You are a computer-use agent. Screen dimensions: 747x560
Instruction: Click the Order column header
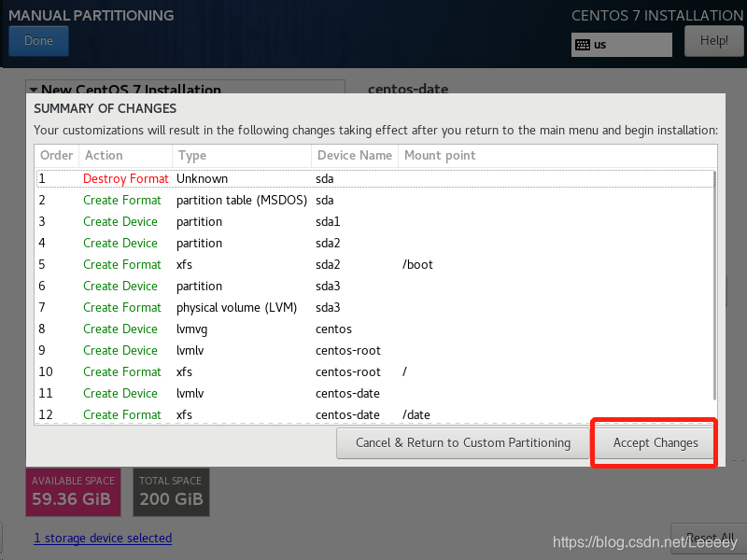56,156
